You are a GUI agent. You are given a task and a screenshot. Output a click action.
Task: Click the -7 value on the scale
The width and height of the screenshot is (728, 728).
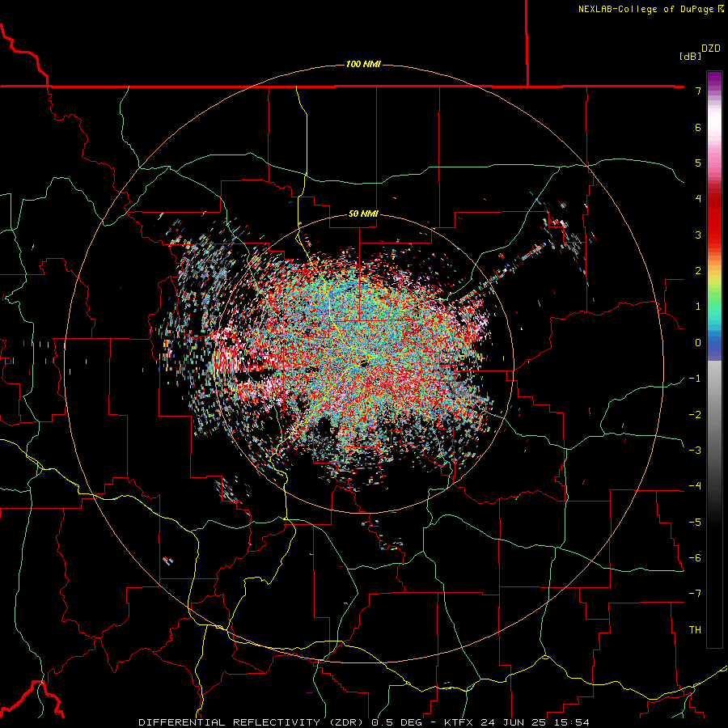click(x=695, y=594)
